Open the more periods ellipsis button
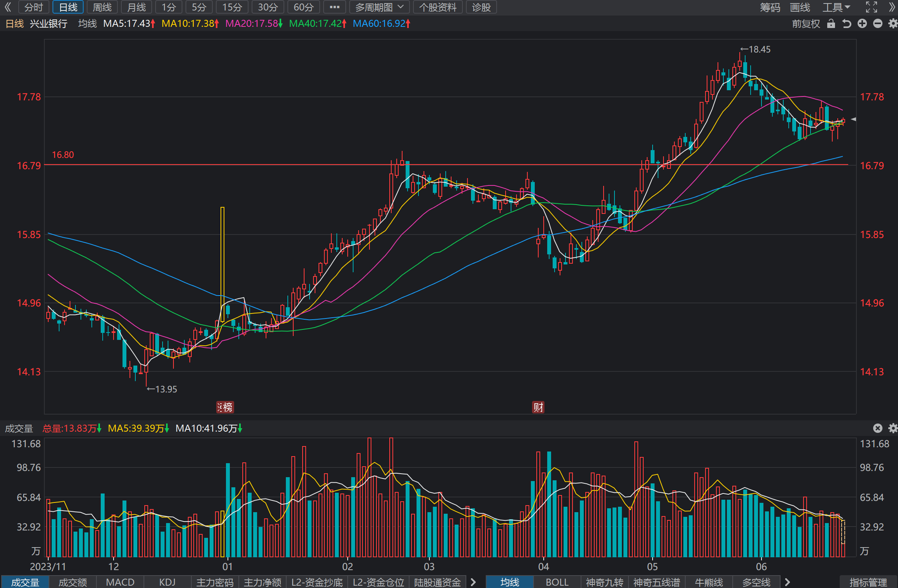 coord(334,7)
